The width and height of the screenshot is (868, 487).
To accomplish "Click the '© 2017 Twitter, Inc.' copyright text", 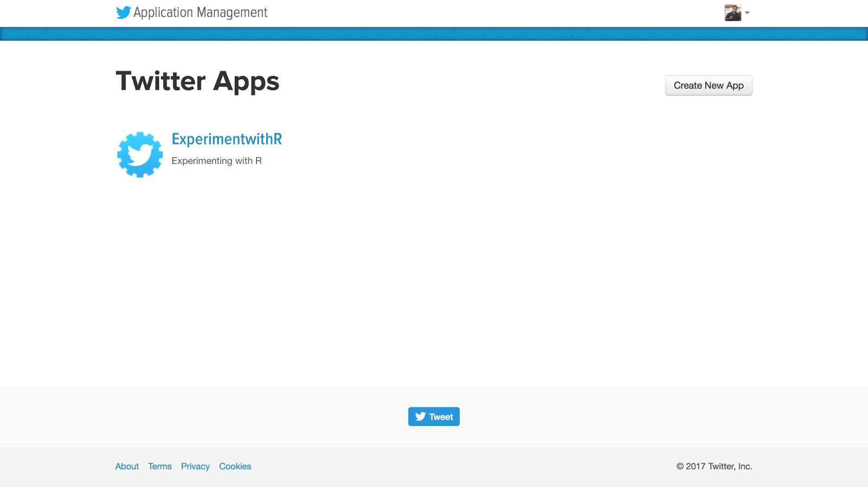I will click(714, 466).
